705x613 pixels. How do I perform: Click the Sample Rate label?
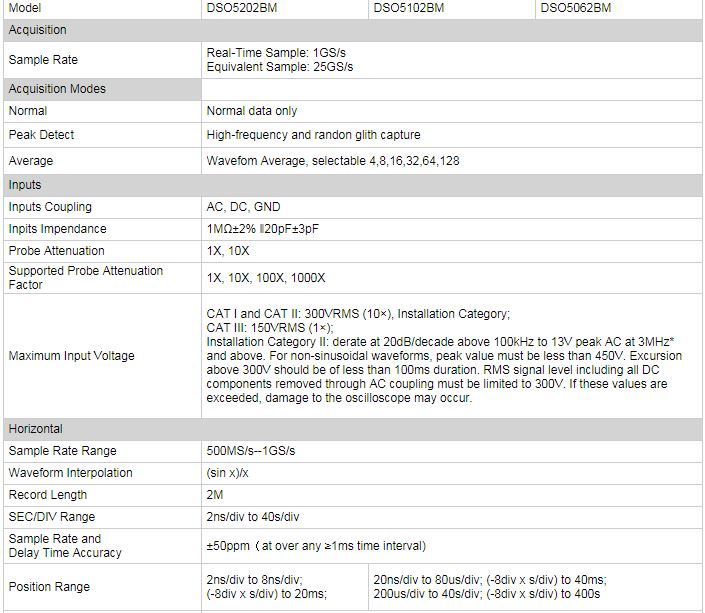(43, 59)
